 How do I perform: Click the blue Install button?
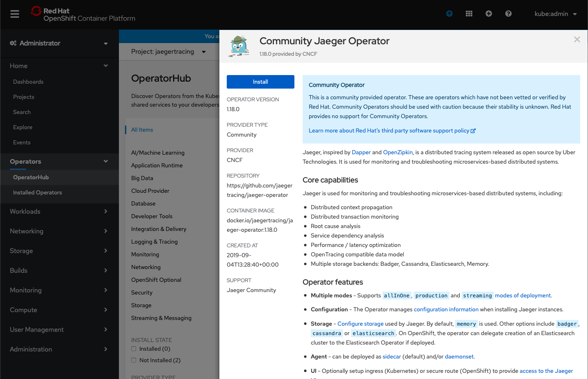point(260,82)
